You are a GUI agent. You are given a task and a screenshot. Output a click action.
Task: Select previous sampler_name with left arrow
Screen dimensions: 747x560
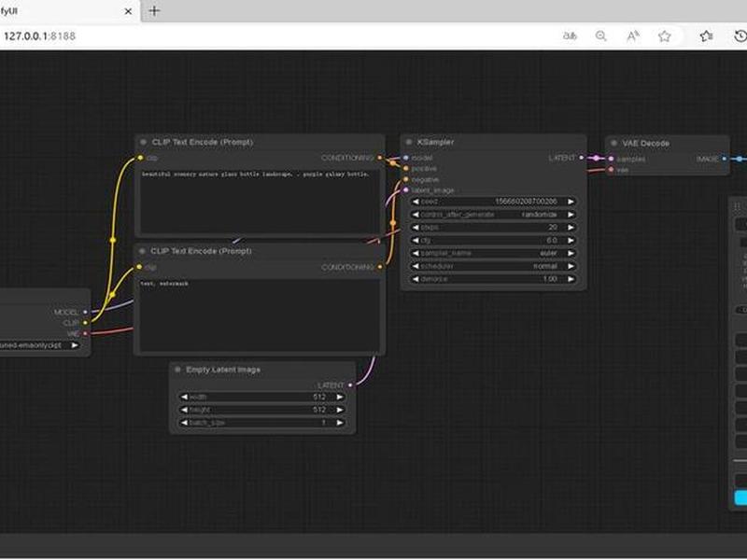click(x=416, y=253)
